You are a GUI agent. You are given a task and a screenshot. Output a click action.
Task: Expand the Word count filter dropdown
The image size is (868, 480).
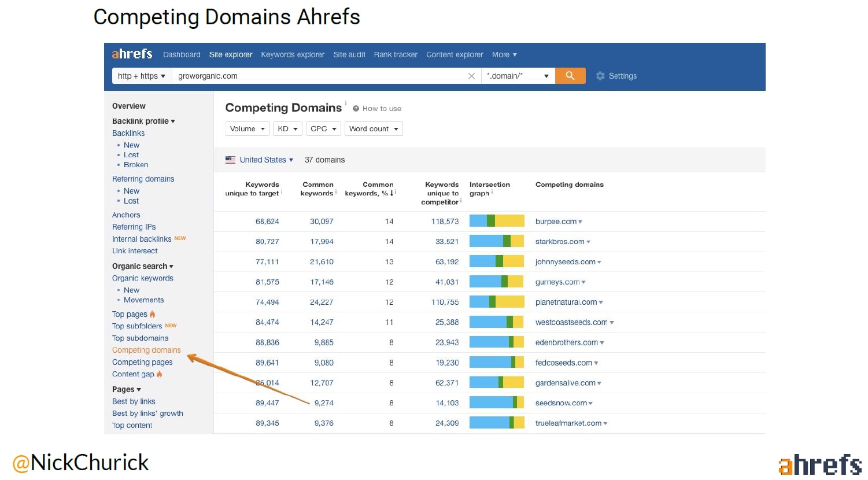coord(373,129)
